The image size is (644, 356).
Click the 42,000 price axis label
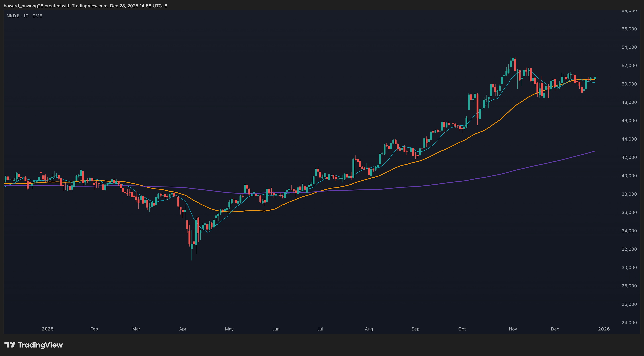tap(629, 157)
